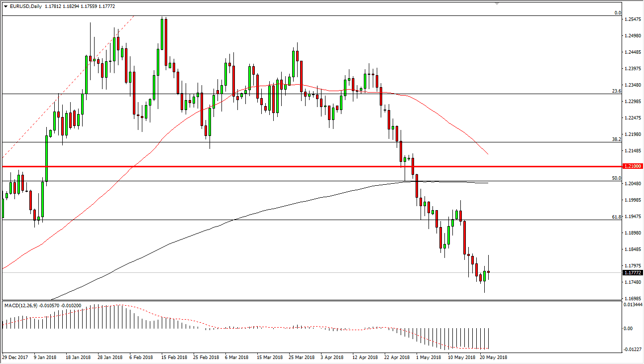Click the 0.0 Fibonacci retracement level
This screenshot has width=644, height=364.
(x=616, y=11)
